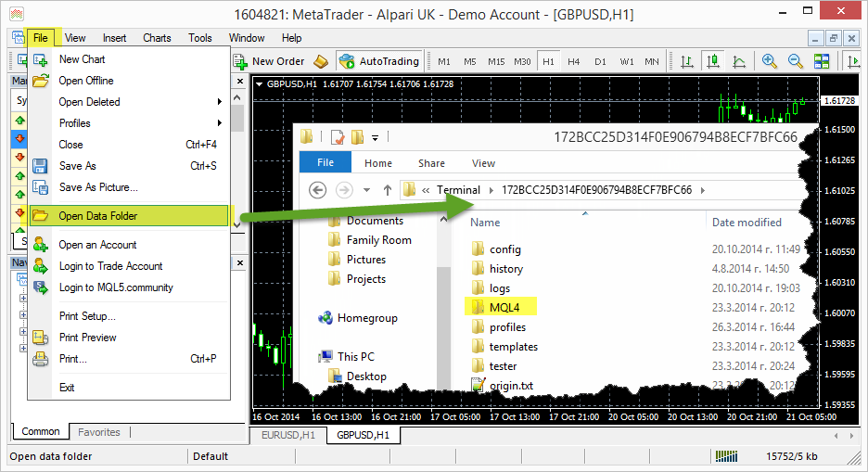
Task: Open the Home ribbon tab in Explorer
Action: click(378, 163)
